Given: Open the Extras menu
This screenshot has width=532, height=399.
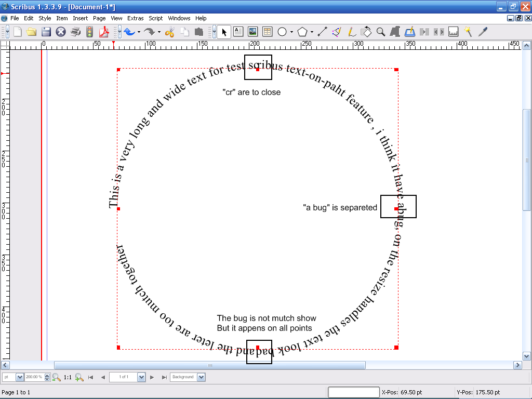Looking at the screenshot, I should pos(135,18).
